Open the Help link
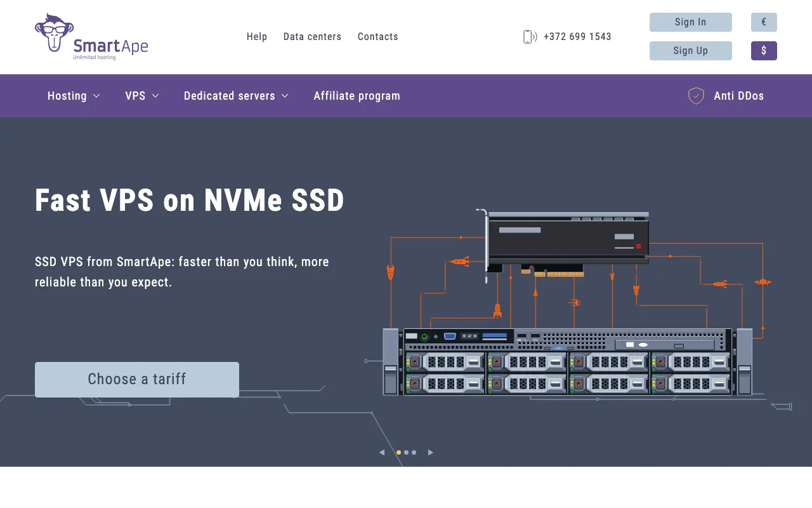 (x=257, y=37)
